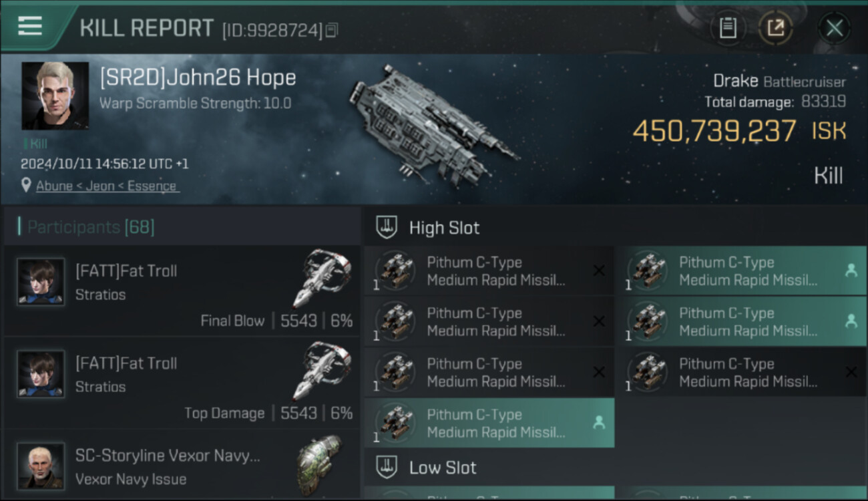Image resolution: width=868 pixels, height=501 pixels.
Task: Open the hamburger menu
Action: (x=30, y=26)
